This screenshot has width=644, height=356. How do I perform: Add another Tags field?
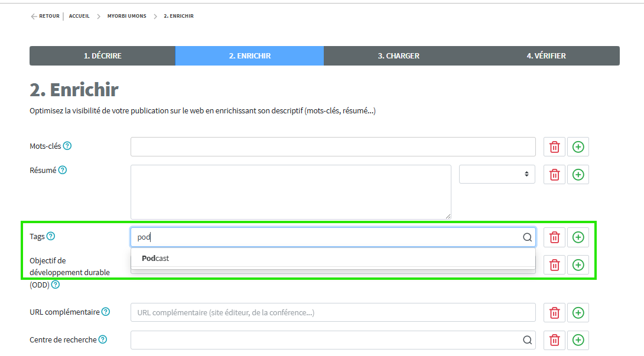coord(578,237)
